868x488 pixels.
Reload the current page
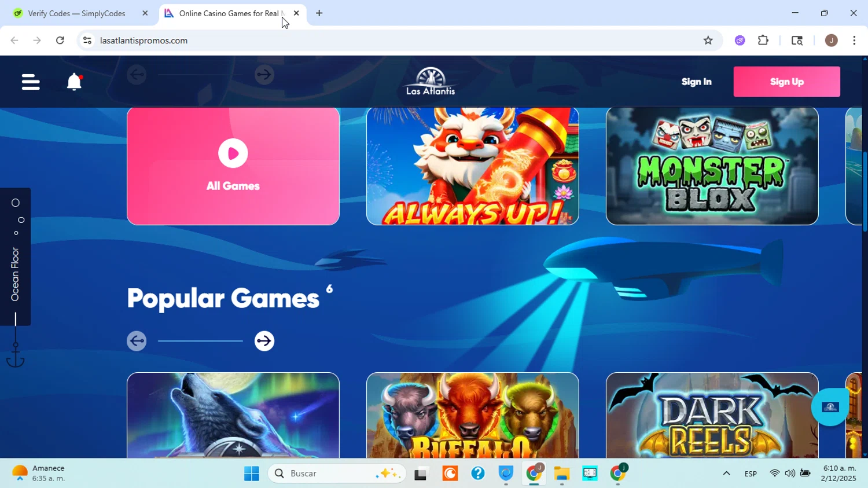click(x=60, y=41)
